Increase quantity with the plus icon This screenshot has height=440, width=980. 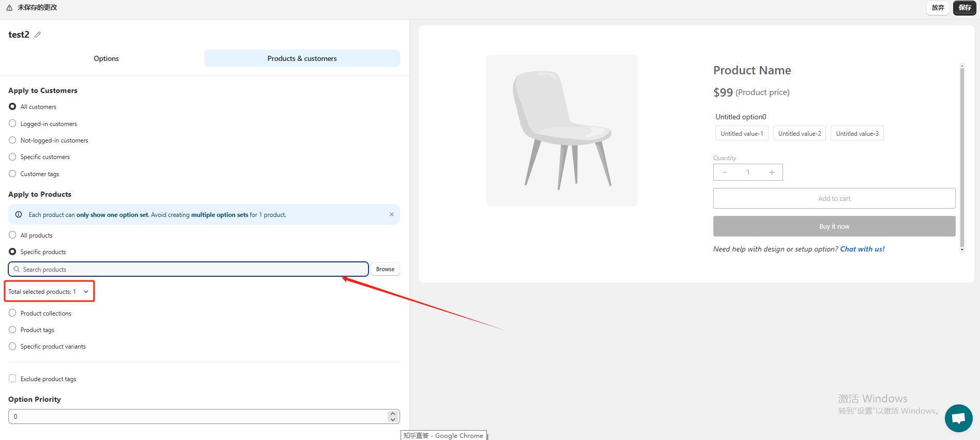click(772, 172)
